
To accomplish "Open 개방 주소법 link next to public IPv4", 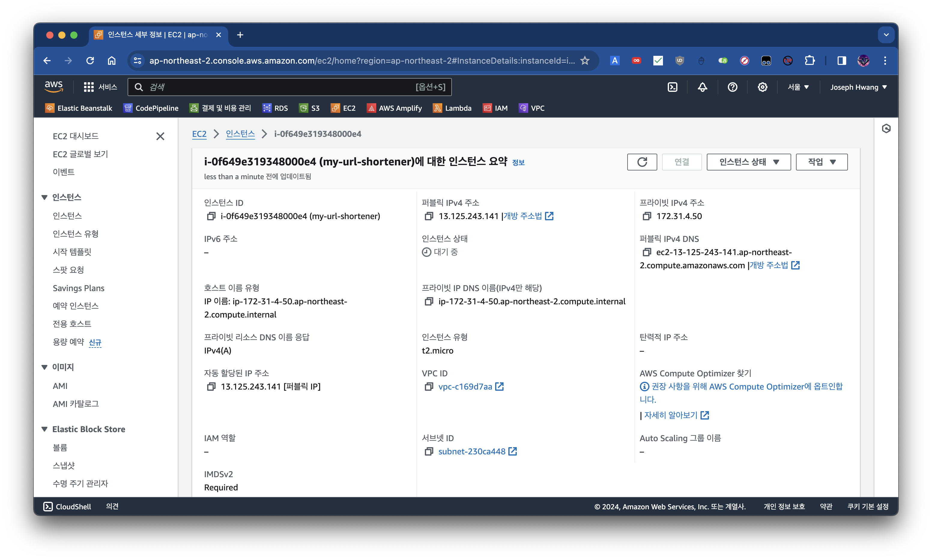I will click(528, 216).
